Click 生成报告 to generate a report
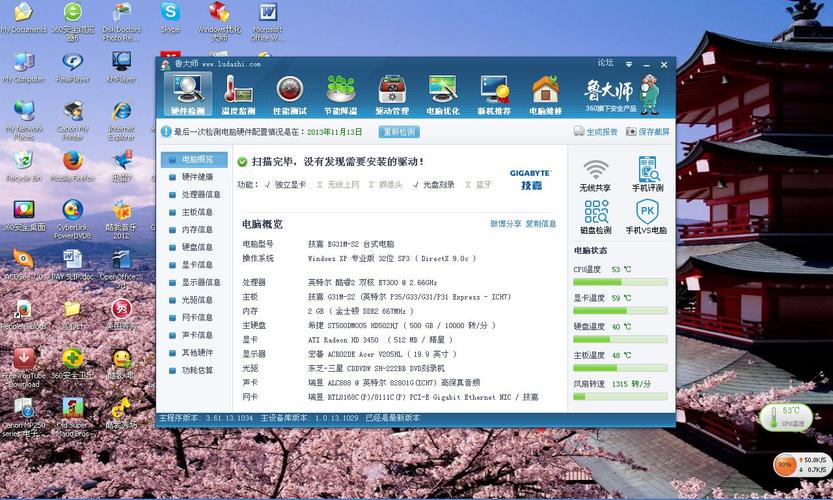833x500 pixels. point(596,131)
